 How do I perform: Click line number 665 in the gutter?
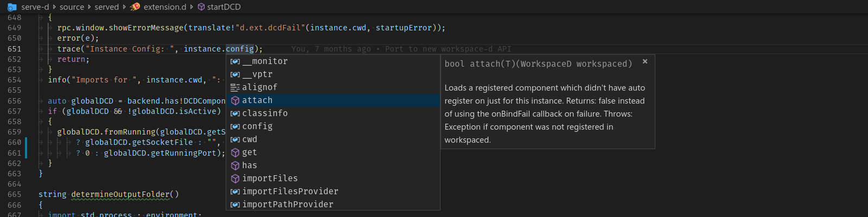click(x=15, y=194)
